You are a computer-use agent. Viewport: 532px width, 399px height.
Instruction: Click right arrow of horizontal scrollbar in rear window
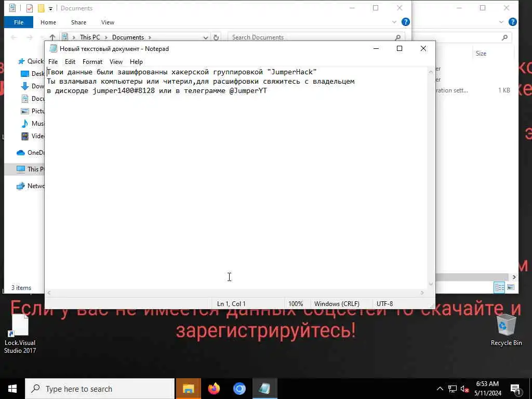pos(514,277)
